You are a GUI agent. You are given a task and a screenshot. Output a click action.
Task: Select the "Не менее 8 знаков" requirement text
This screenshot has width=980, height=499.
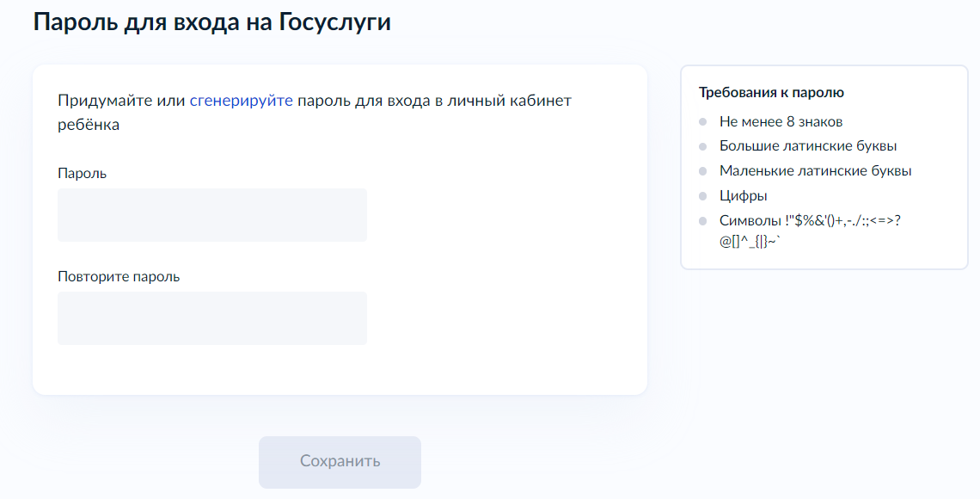[x=781, y=121]
